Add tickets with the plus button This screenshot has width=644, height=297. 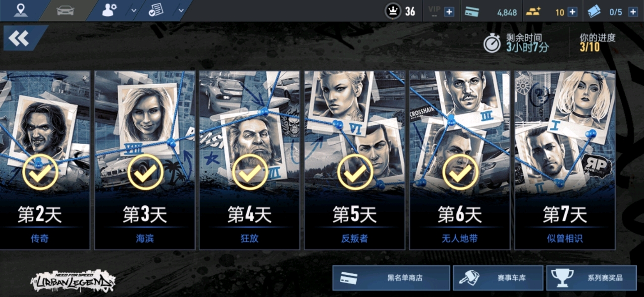[x=633, y=12]
